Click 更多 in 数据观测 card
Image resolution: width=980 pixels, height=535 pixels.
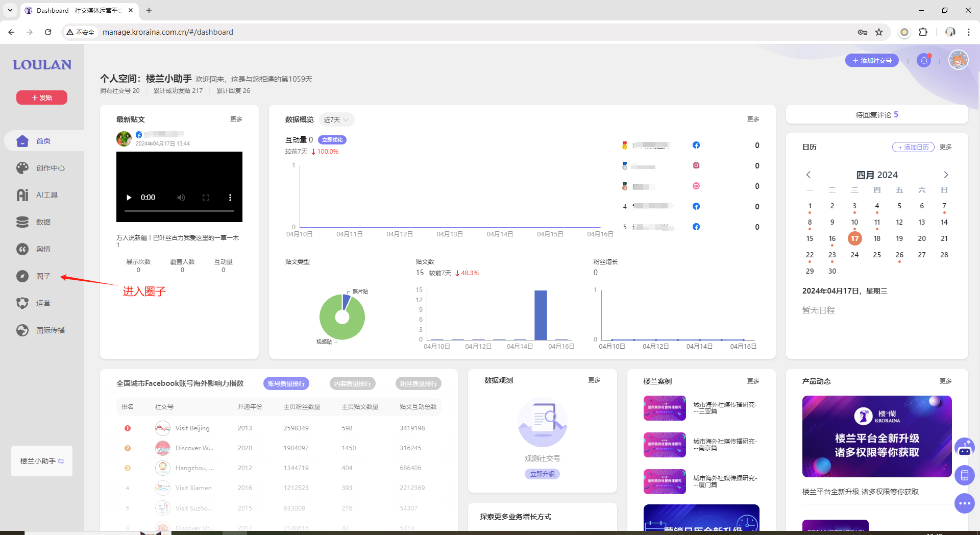pyautogui.click(x=594, y=380)
